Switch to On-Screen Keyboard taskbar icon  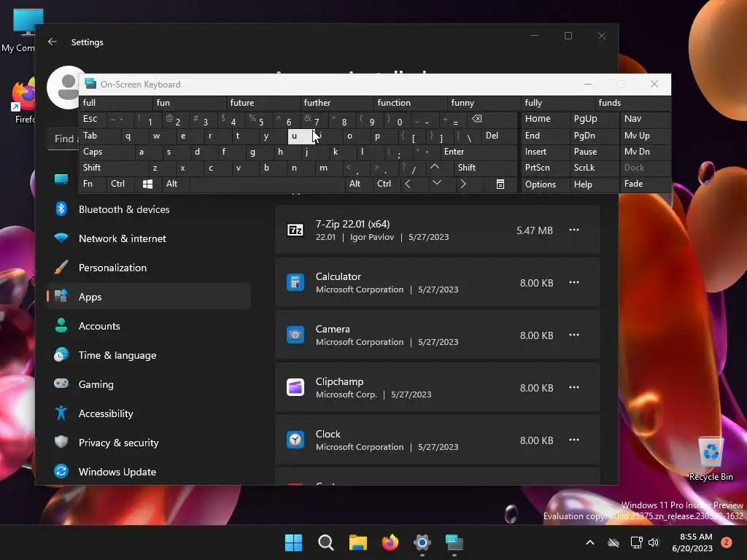[454, 542]
